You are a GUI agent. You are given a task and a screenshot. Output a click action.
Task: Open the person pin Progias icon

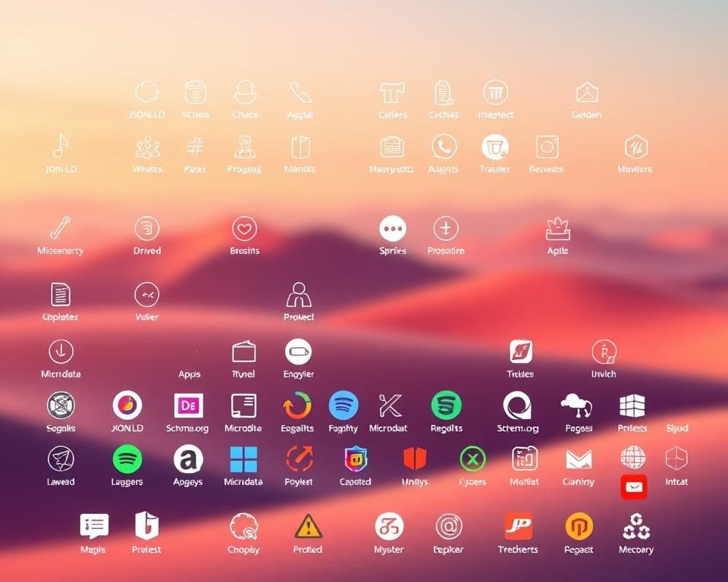245,147
